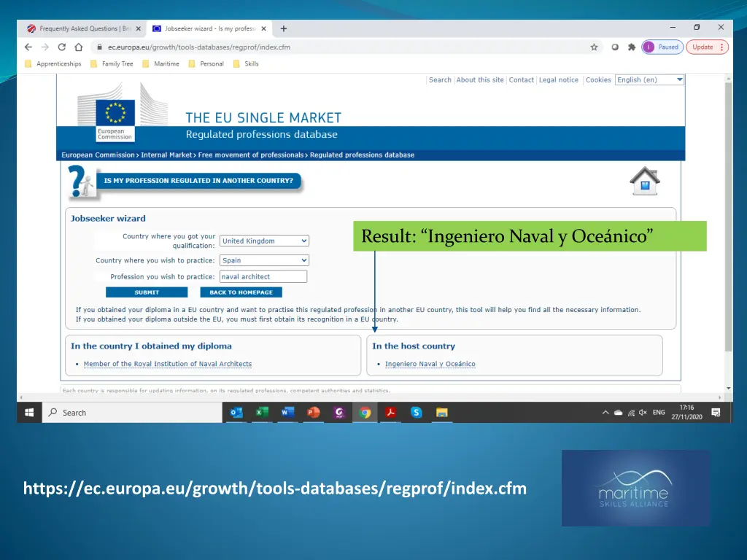
Task: Open the Extensions puzzle icon
Action: point(632,47)
